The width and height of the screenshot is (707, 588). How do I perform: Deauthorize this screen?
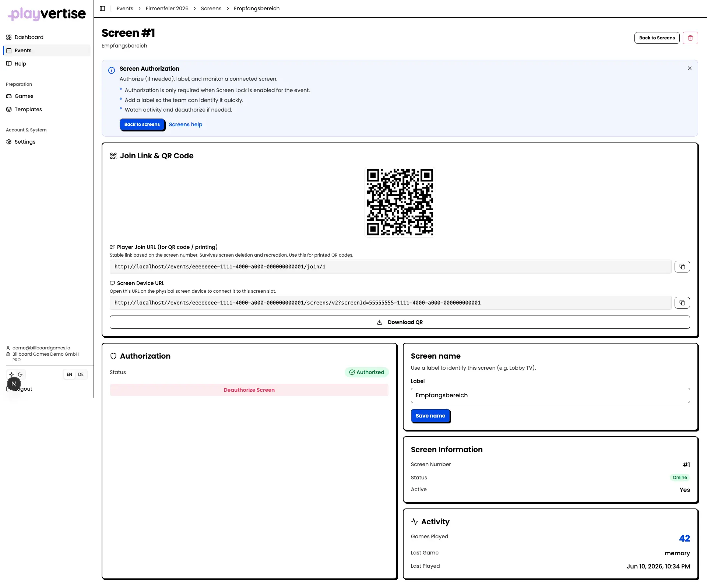coord(249,390)
